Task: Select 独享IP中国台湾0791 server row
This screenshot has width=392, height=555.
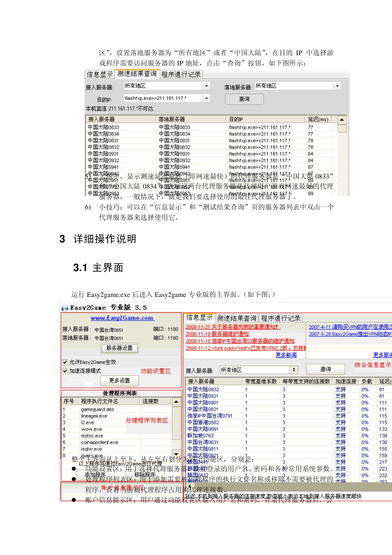Action: point(288,416)
